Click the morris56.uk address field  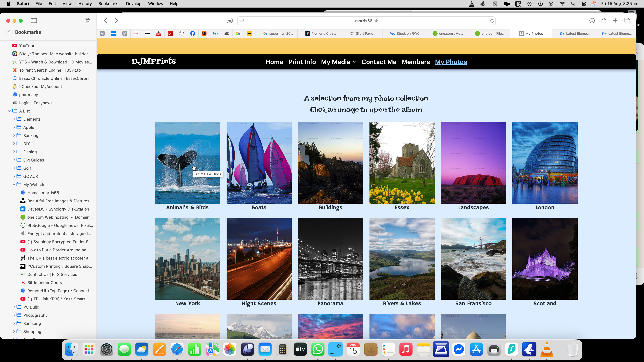click(x=366, y=21)
